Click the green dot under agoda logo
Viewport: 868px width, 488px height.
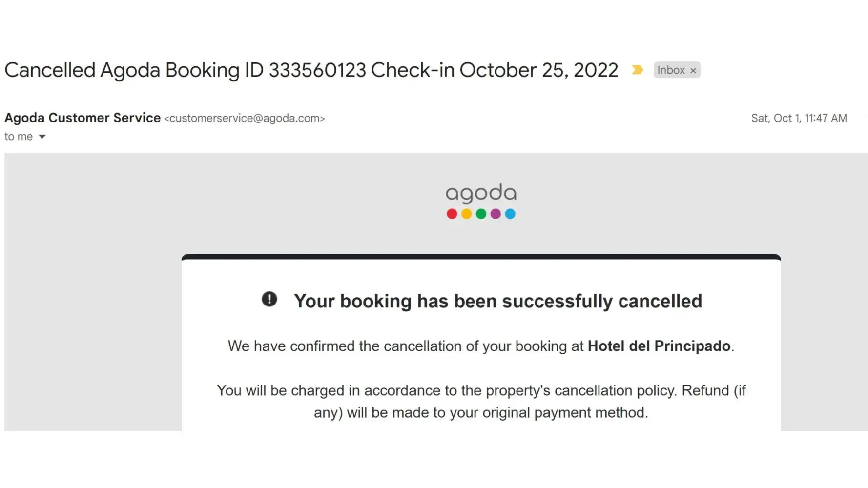tap(481, 214)
